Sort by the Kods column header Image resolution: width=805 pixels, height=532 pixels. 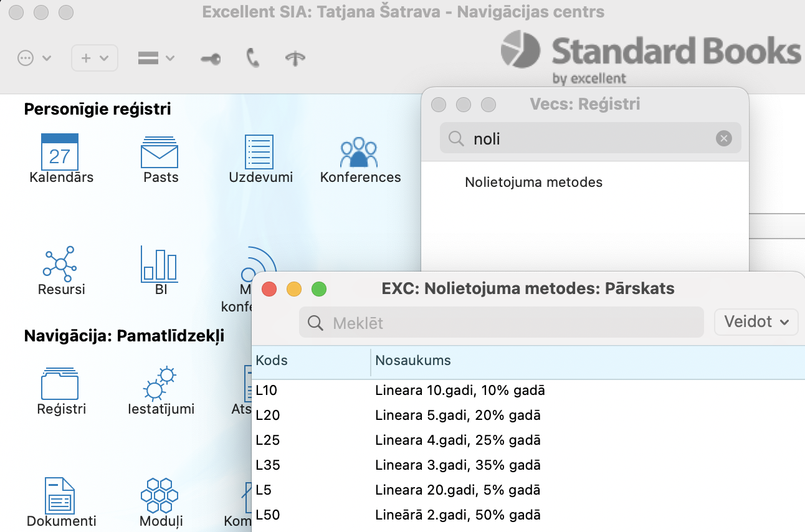click(x=310, y=361)
